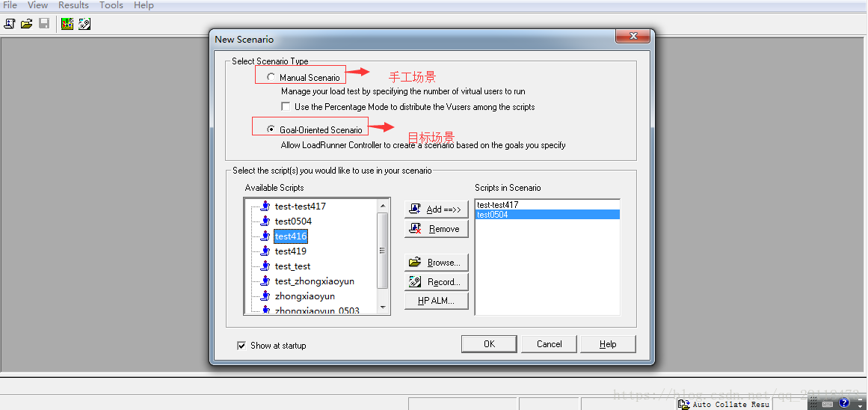This screenshot has width=868, height=410.
Task: Click script icon beside test419
Action: click(x=265, y=251)
